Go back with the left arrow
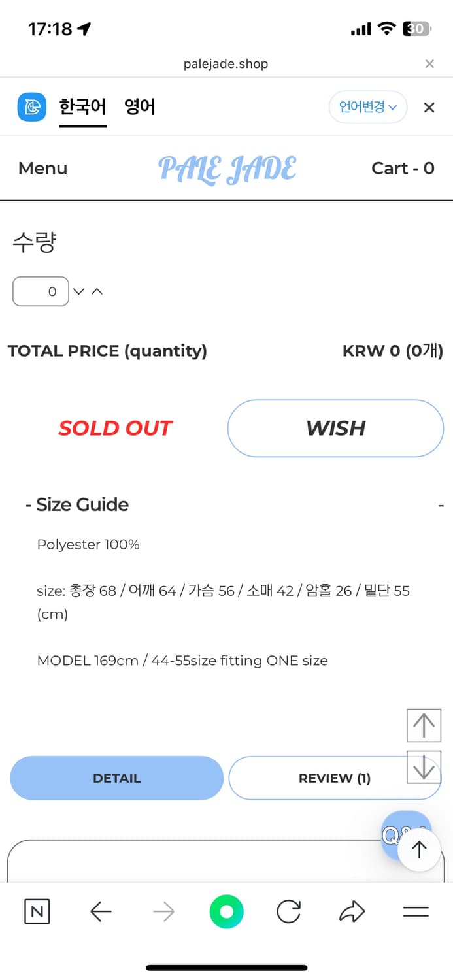The image size is (453, 980). tap(101, 911)
